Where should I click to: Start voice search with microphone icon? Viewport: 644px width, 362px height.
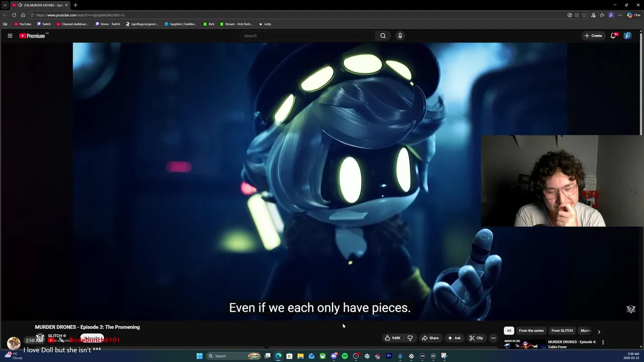click(x=400, y=36)
